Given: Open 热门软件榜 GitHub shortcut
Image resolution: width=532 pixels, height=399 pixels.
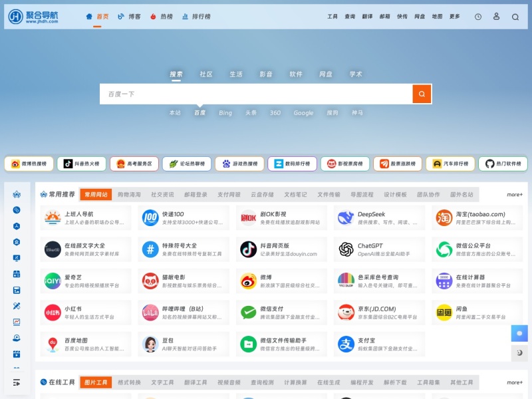Looking at the screenshot, I should [503, 164].
